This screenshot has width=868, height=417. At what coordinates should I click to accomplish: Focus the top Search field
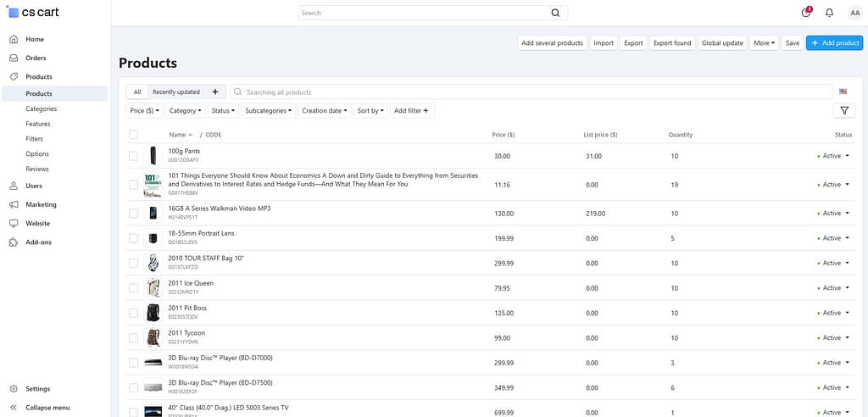tap(433, 13)
